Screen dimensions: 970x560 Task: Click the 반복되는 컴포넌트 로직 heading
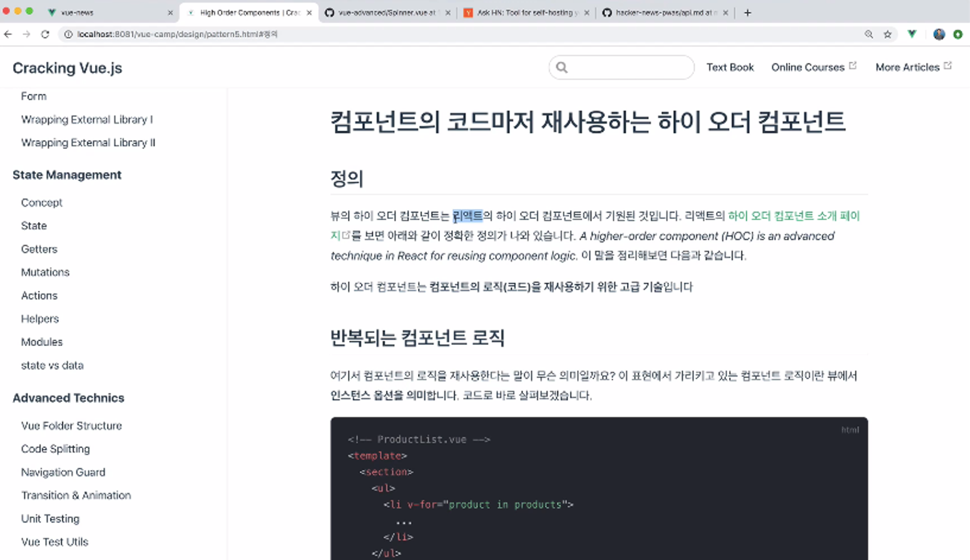[x=417, y=338]
